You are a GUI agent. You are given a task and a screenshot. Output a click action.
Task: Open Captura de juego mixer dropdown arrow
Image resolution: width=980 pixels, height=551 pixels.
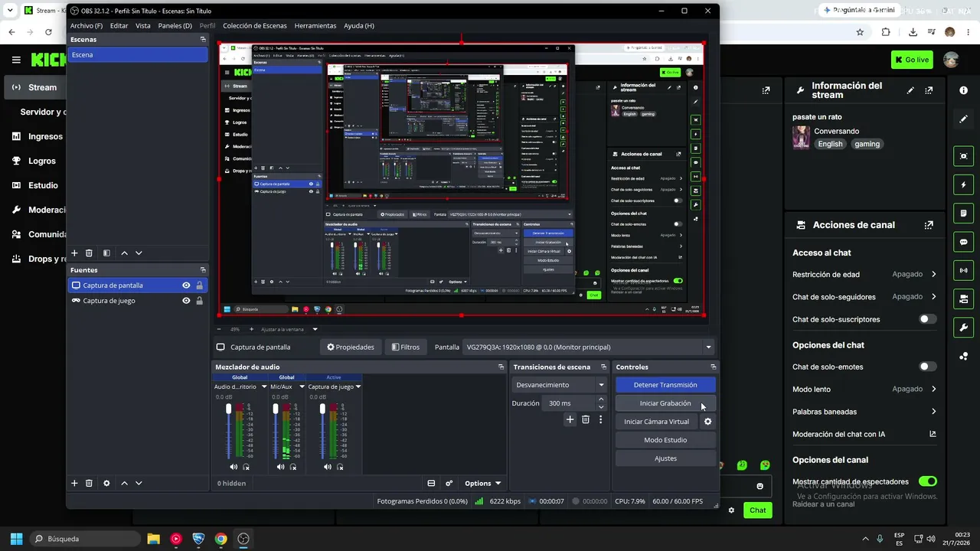[358, 386]
